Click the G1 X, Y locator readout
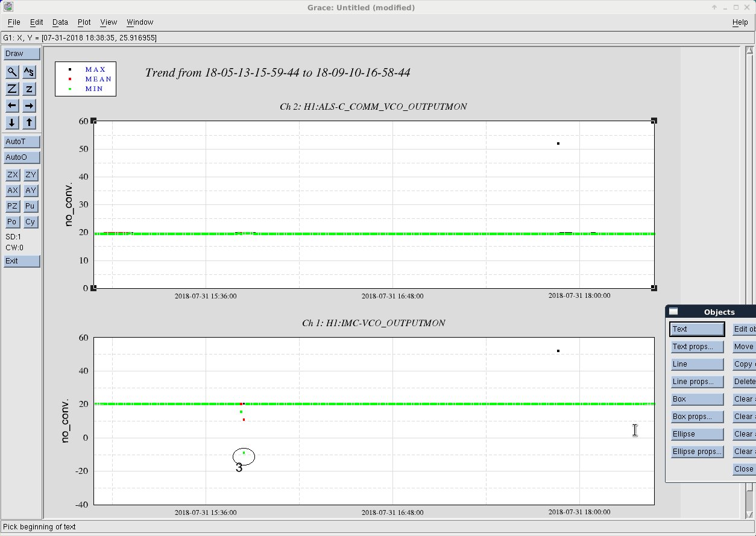The height and width of the screenshot is (536, 756). [80, 38]
